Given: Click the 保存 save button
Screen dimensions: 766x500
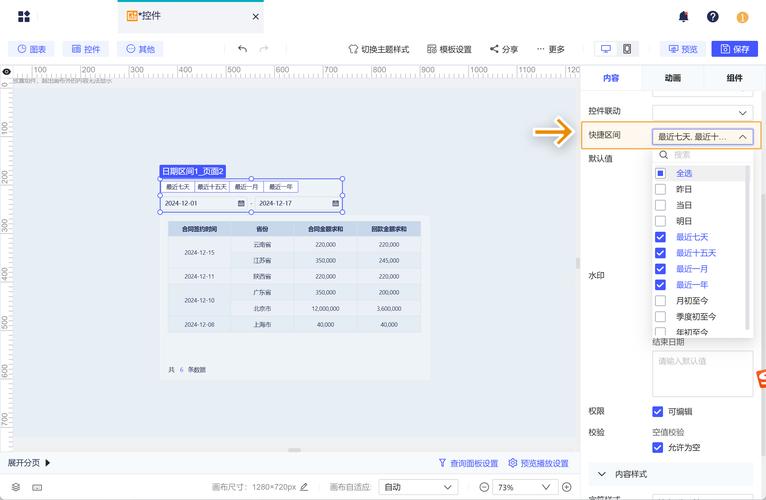Looking at the screenshot, I should point(734,49).
